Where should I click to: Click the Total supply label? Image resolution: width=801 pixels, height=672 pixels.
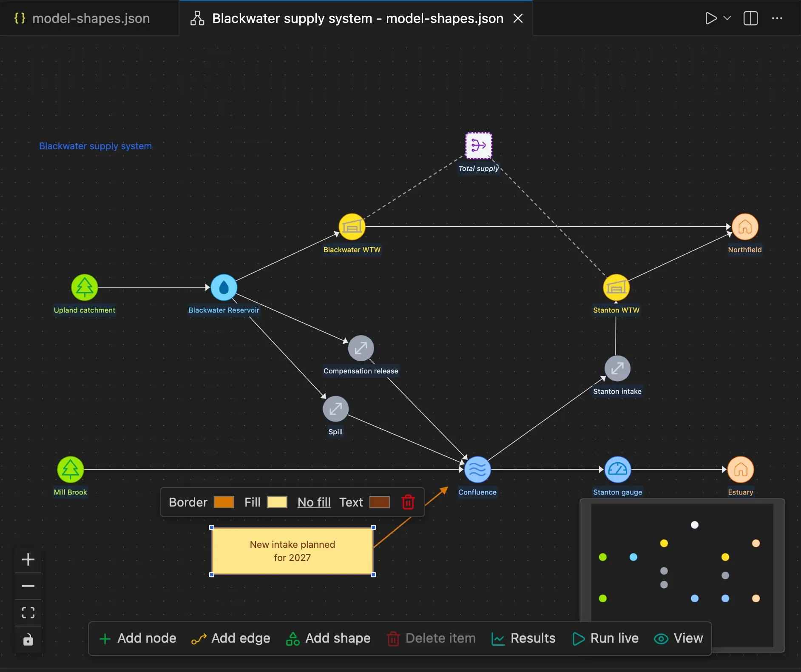point(479,168)
